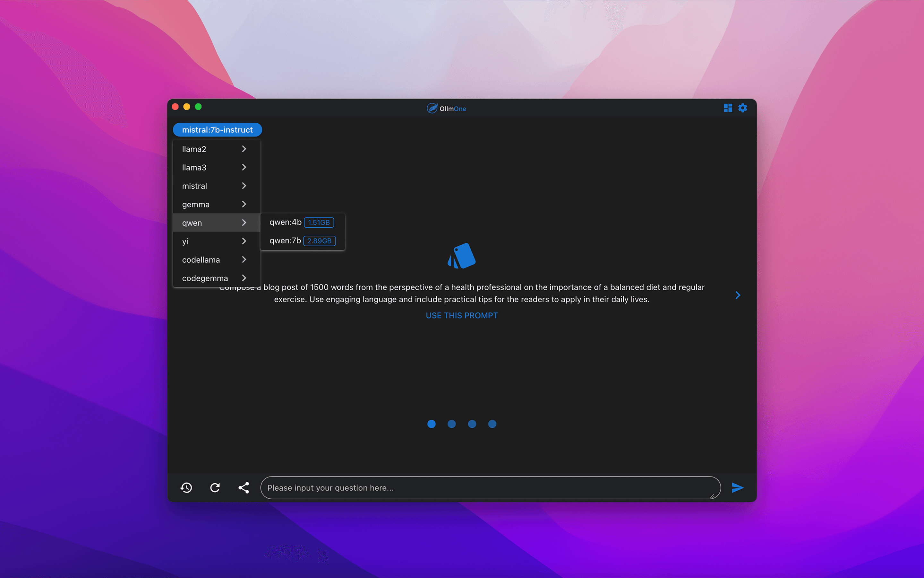
Task: Open chat history clock icon
Action: tap(186, 487)
